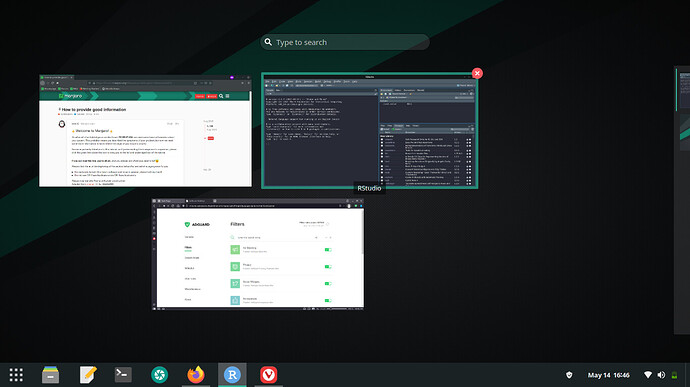Viewport: 690px width, 387px height.
Task: Click the AdGuard page scrollbar
Action: [363, 233]
